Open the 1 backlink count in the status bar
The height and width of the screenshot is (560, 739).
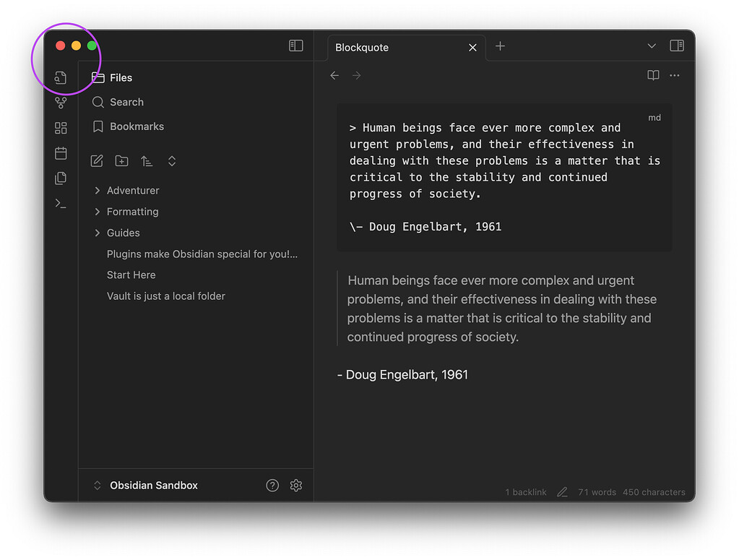pos(525,492)
